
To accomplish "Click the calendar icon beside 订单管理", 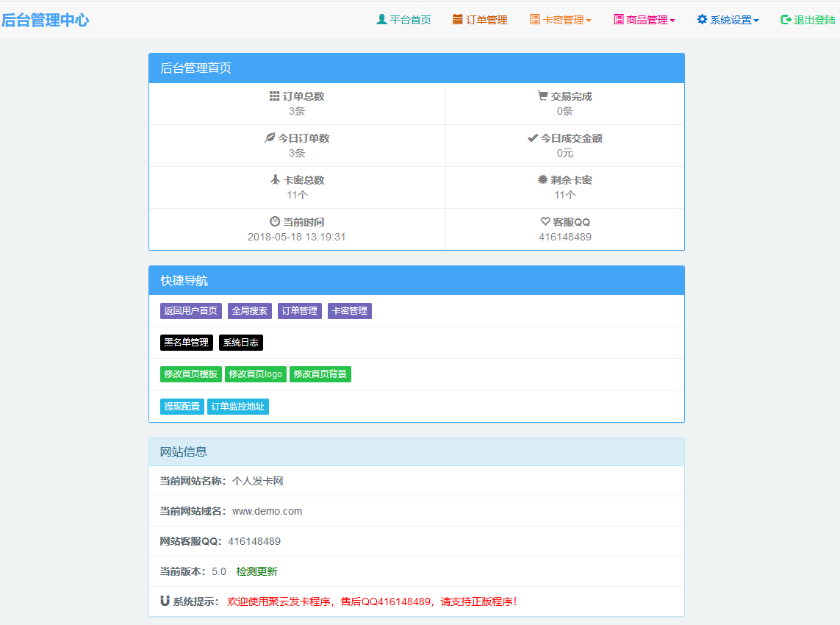I will 458,20.
